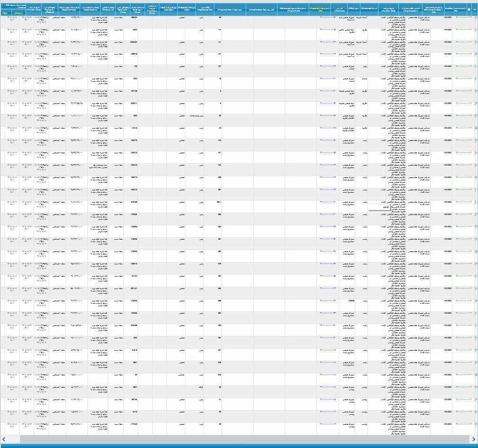Click the Province column header
This screenshot has height=448, width=478.
369,9
